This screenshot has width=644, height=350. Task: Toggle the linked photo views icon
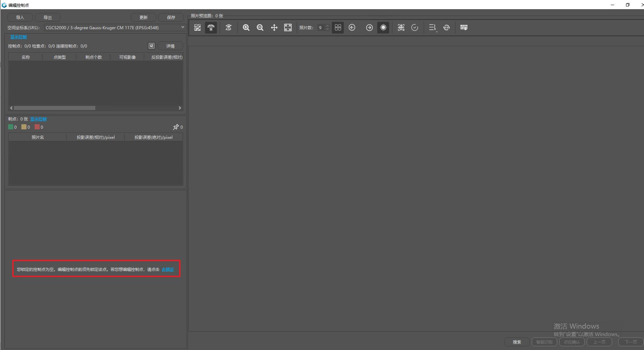[x=338, y=27]
